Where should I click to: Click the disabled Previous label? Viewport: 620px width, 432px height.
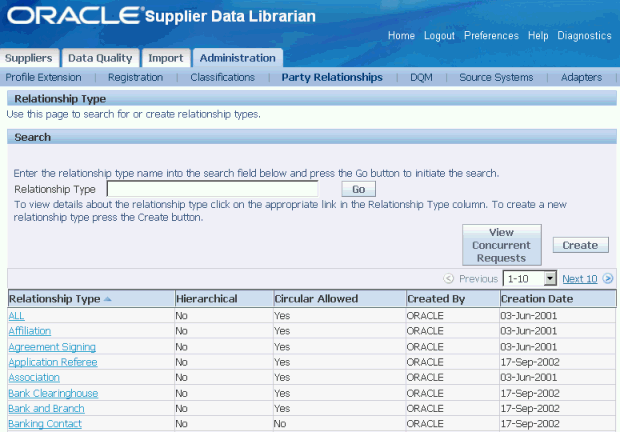click(x=478, y=279)
